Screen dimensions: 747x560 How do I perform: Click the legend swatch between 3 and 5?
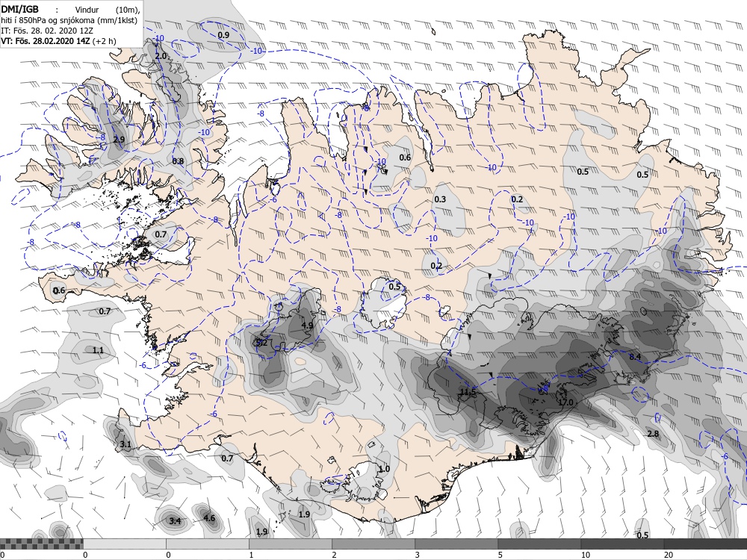456,544
